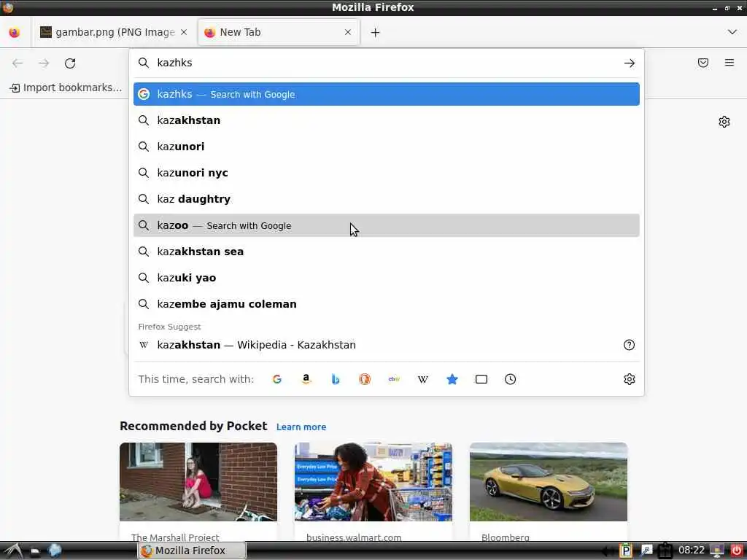Click the 08:22 clock in taskbar
The width and height of the screenshot is (747, 560).
692,551
